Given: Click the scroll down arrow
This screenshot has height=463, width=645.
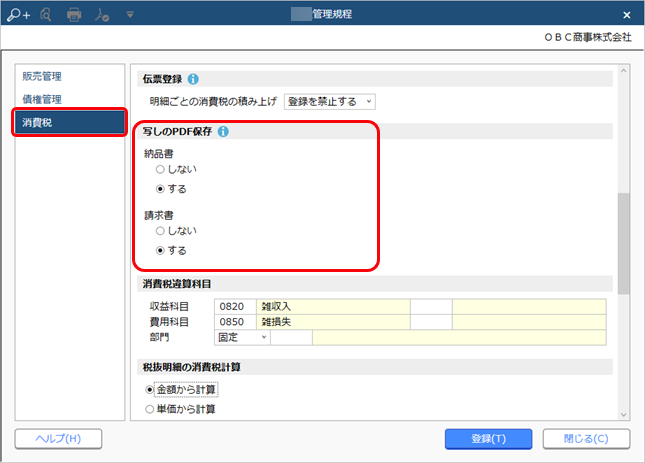Looking at the screenshot, I should pyautogui.click(x=624, y=414).
